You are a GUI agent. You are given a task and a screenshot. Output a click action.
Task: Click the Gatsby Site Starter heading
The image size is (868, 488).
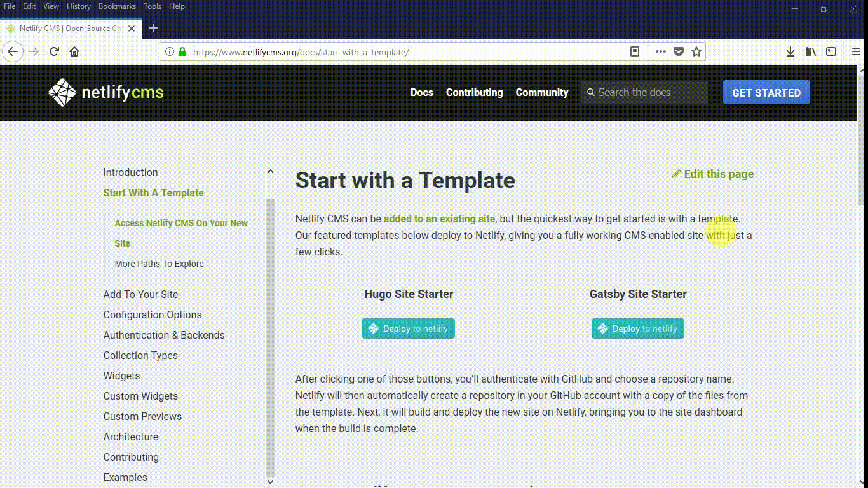(638, 294)
